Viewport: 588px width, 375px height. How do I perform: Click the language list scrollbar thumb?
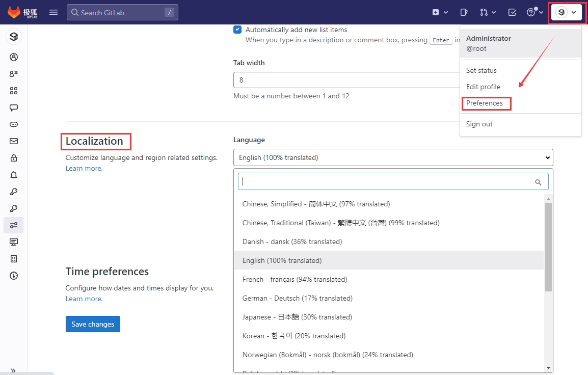coord(548,247)
